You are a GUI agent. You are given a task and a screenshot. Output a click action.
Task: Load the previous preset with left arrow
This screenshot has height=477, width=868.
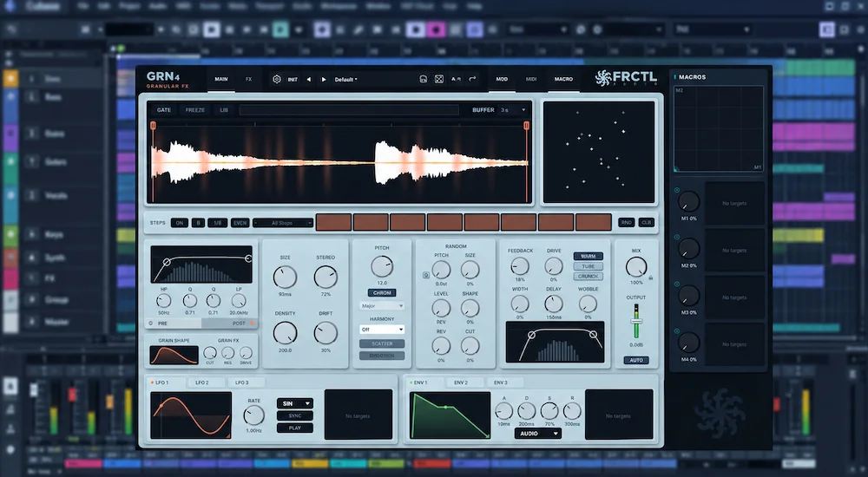(x=309, y=80)
